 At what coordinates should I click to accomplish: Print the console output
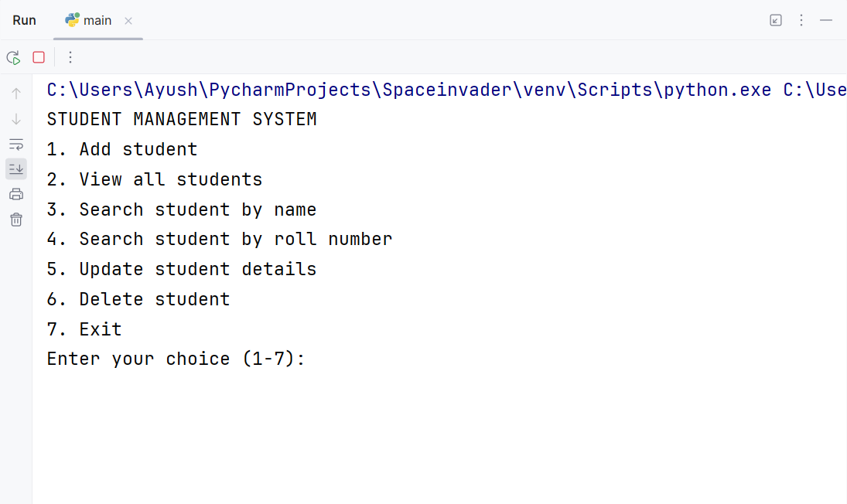16,194
